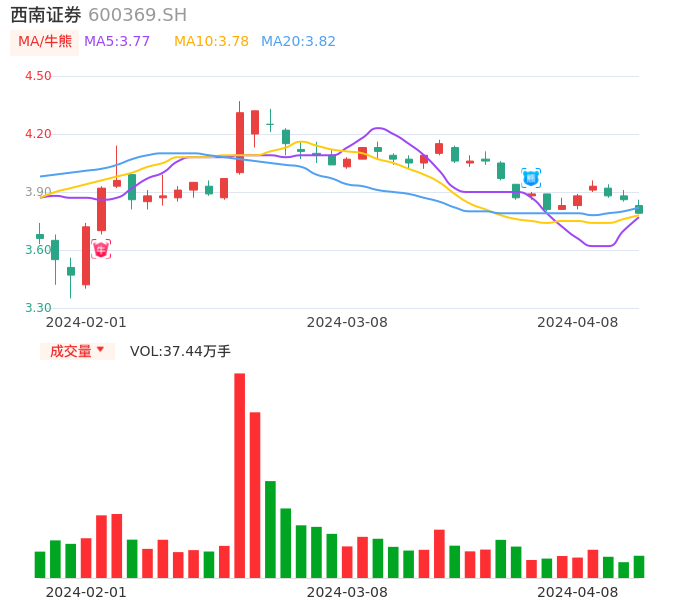Click the VOL:37.44万手 volume readout
The width and height of the screenshot is (686, 606).
click(180, 351)
